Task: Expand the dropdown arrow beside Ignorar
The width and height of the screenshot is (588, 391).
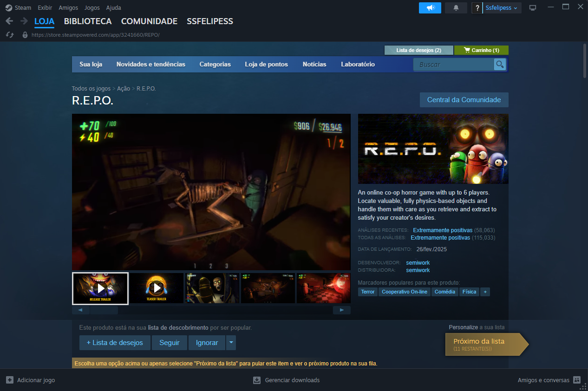Action: tap(231, 343)
